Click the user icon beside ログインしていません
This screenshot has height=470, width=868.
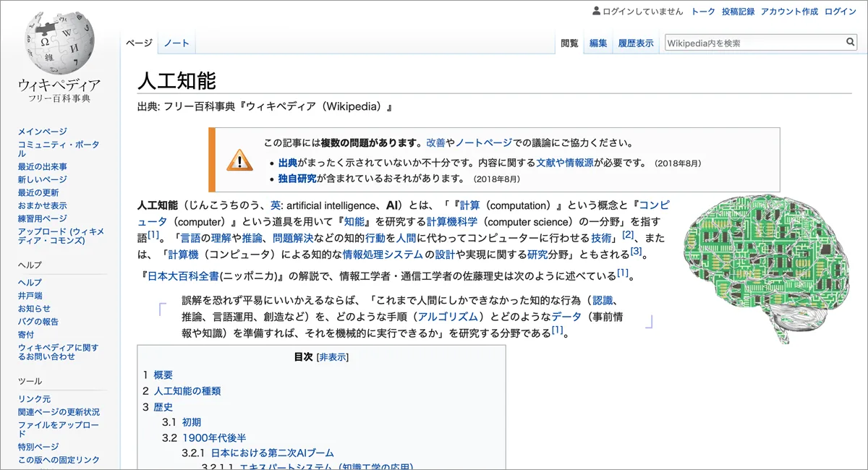point(597,11)
